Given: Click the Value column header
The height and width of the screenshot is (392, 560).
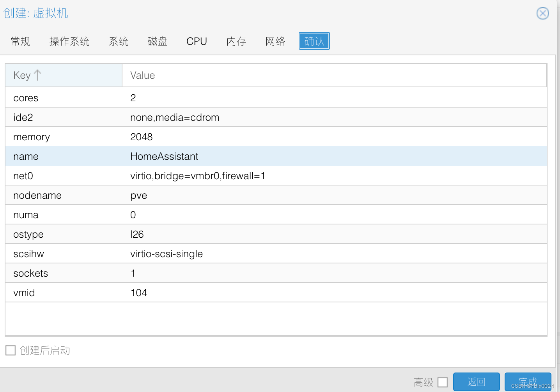Looking at the screenshot, I should tap(334, 75).
